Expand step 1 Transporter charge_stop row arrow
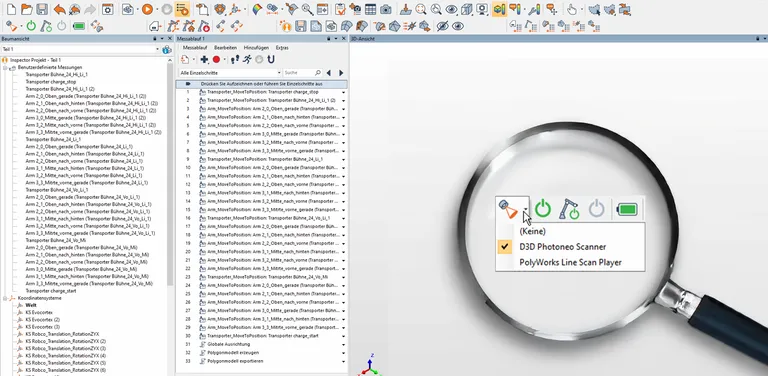The height and width of the screenshot is (376, 768). [x=343, y=92]
